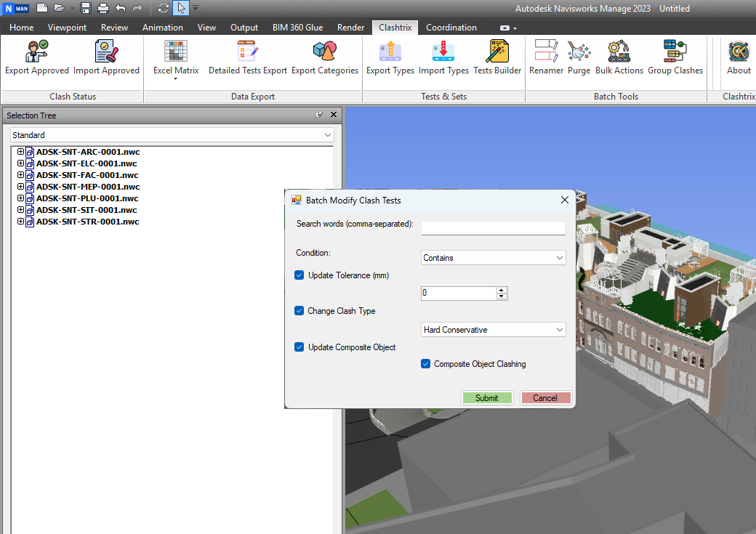This screenshot has height=534, width=756.
Task: Open the Tests Builder tool
Action: (497, 58)
